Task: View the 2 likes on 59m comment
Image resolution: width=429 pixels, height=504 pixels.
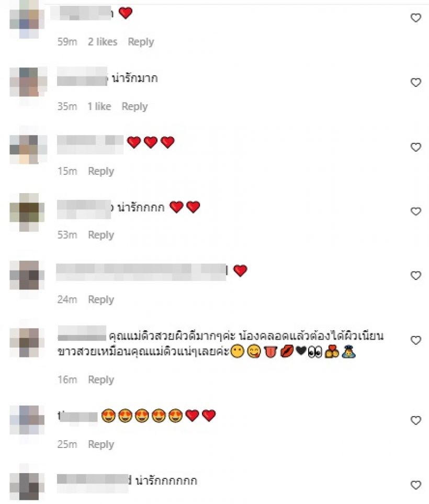Action: point(103,42)
